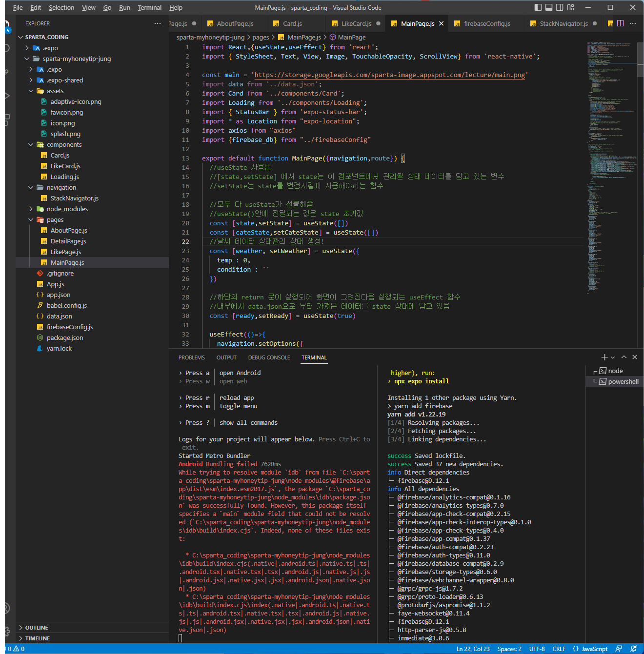Screen dimensions: 644x654
Task: Click the feedback icon in status bar
Action: pos(619,649)
